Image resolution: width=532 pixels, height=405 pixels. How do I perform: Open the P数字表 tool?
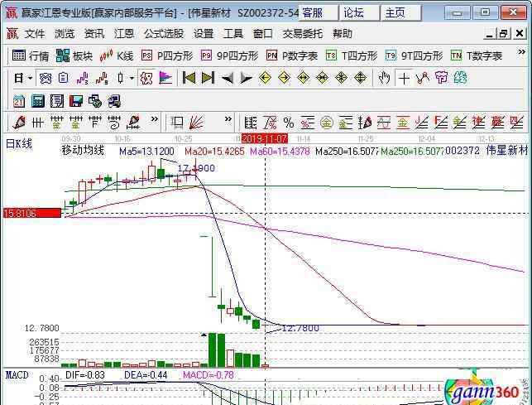tap(292, 55)
